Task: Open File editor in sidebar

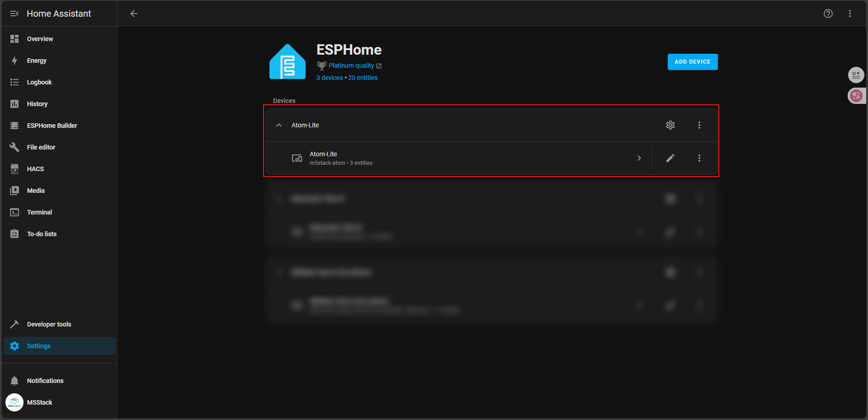Action: click(60, 147)
